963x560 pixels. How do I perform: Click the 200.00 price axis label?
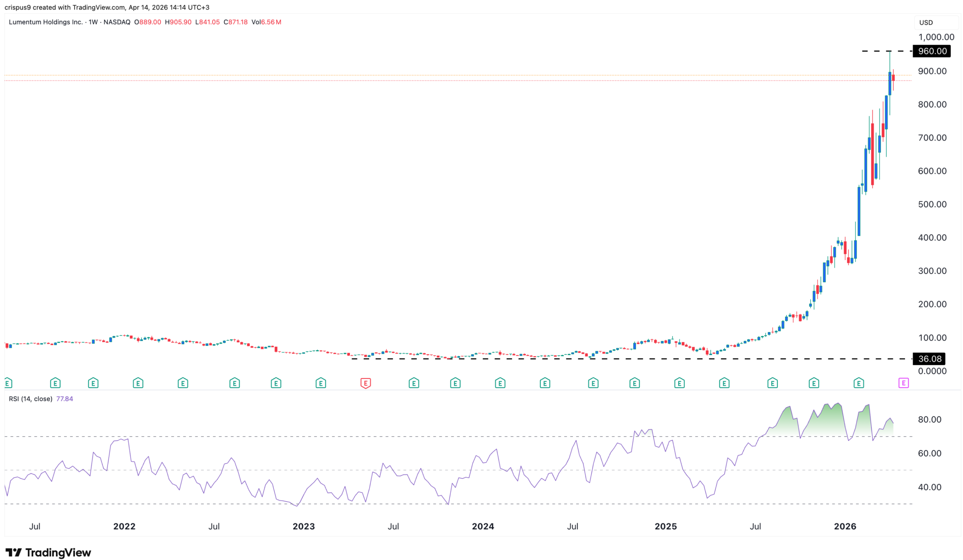pyautogui.click(x=933, y=304)
